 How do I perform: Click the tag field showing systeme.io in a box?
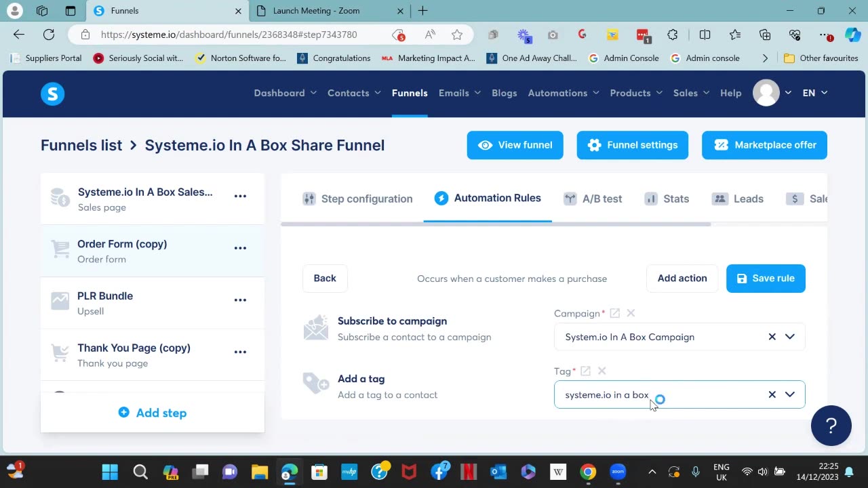click(x=679, y=394)
